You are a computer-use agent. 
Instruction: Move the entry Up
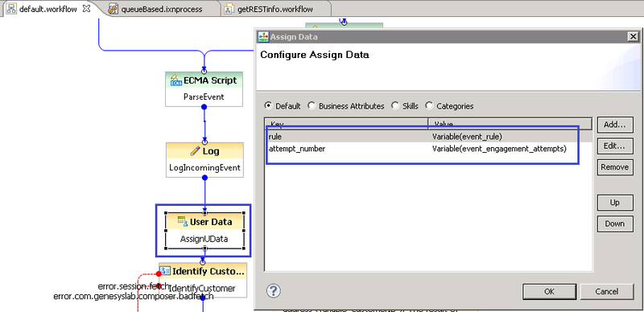click(x=615, y=203)
